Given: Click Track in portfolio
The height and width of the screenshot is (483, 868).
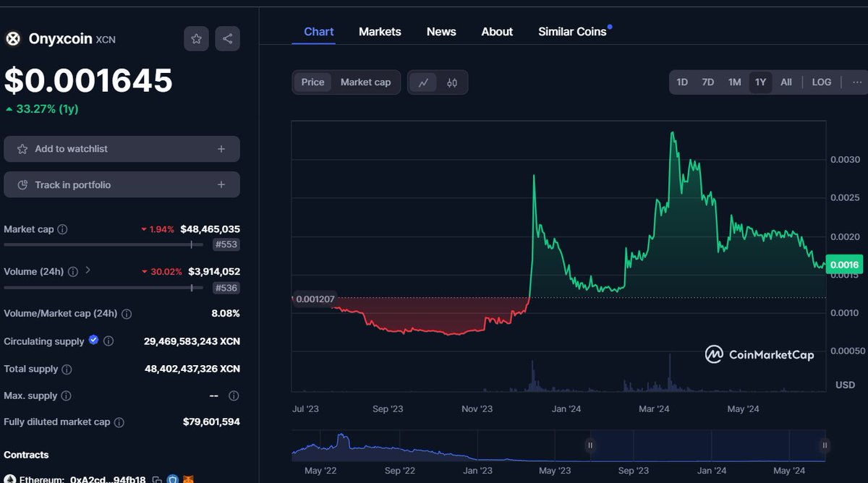Looking at the screenshot, I should pyautogui.click(x=122, y=184).
